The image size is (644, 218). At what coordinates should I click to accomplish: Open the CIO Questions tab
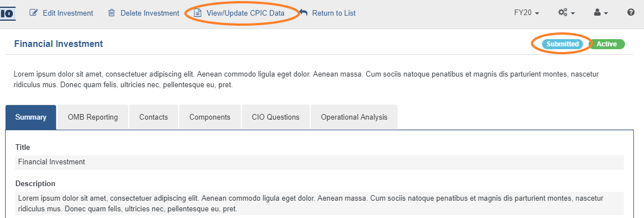[276, 117]
